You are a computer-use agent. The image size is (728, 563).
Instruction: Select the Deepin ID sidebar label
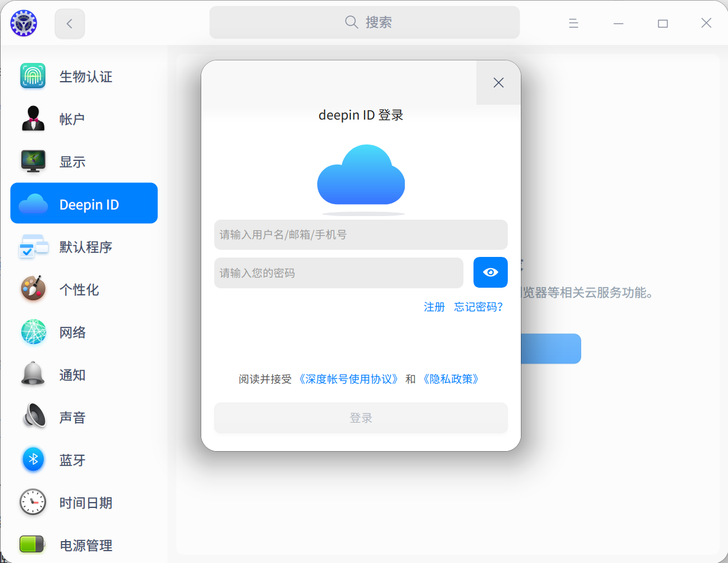click(x=89, y=204)
